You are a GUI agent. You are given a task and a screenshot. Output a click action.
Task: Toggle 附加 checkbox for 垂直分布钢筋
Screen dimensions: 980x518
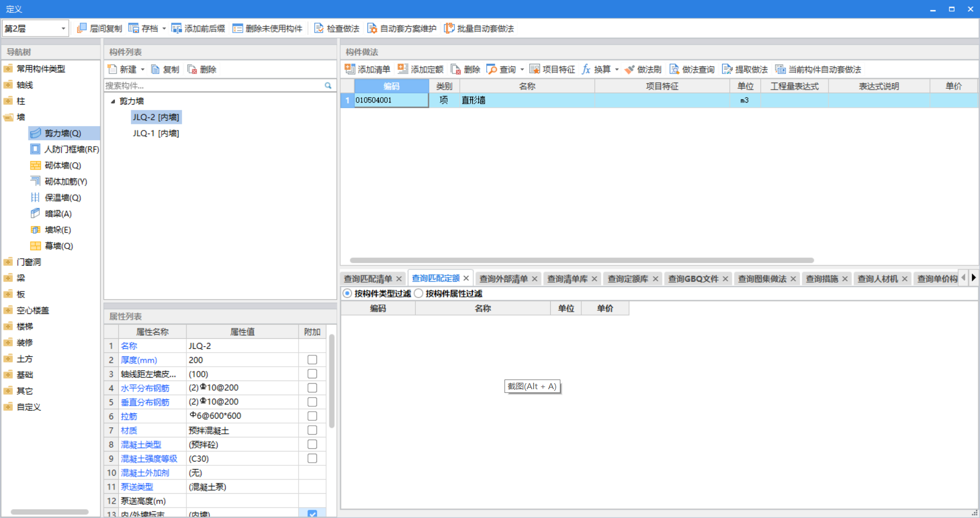point(312,402)
